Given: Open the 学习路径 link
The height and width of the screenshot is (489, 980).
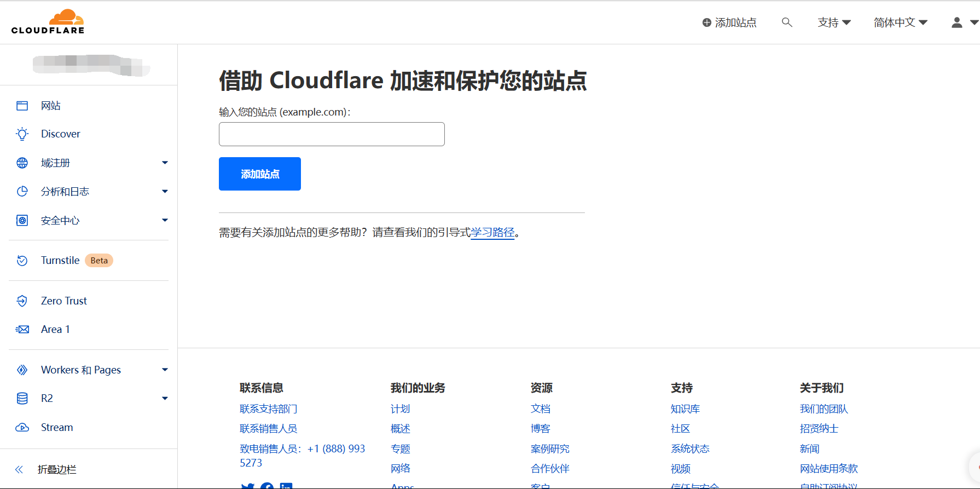Looking at the screenshot, I should pyautogui.click(x=493, y=233).
